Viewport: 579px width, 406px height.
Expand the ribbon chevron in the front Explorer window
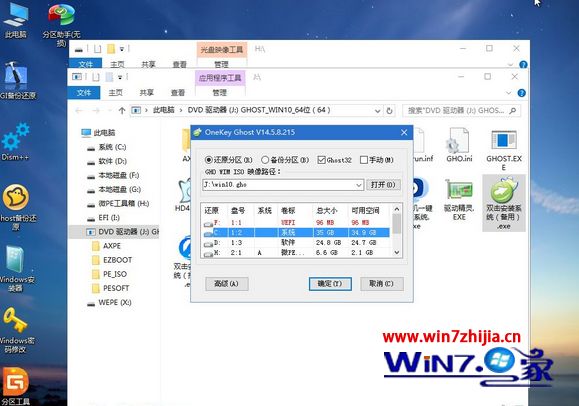(x=508, y=93)
